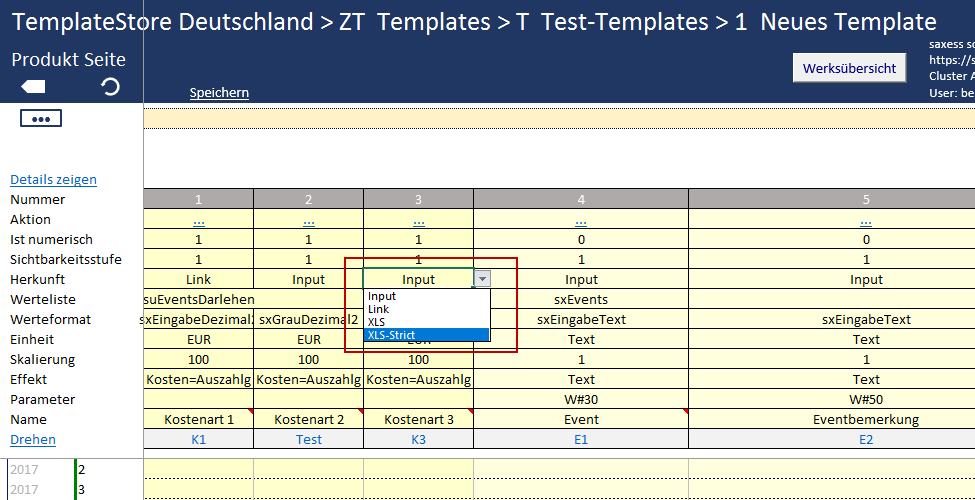This screenshot has height=500, width=975.
Task: Open the Details zeigen link
Action: pos(53,180)
